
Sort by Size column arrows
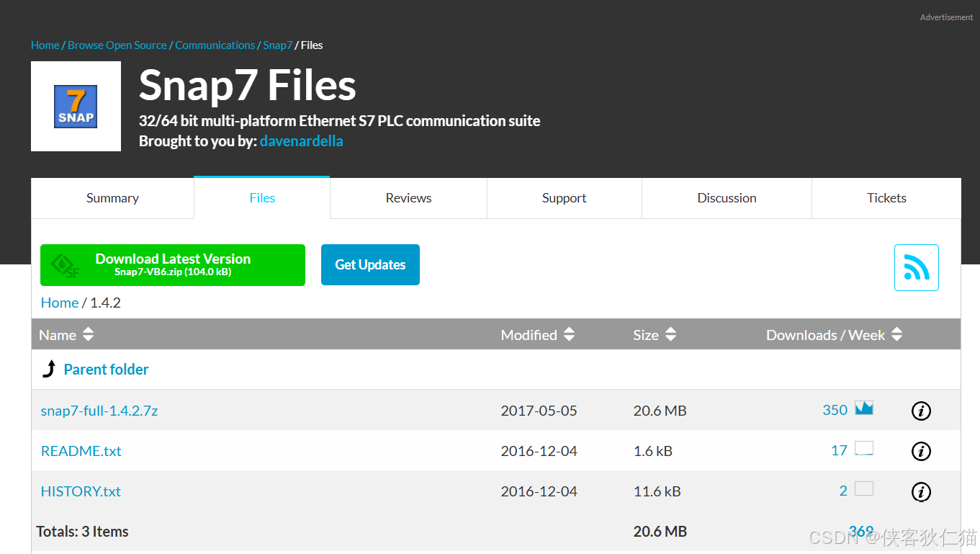tap(670, 334)
